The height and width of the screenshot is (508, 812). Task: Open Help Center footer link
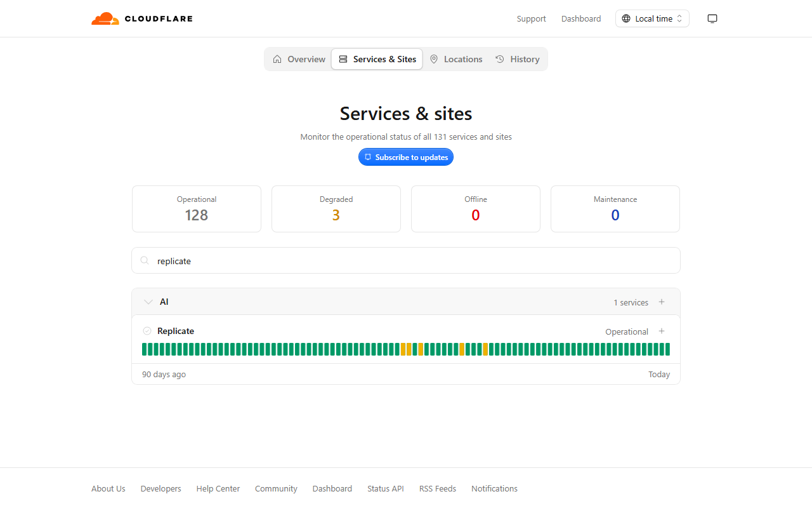[218, 488]
